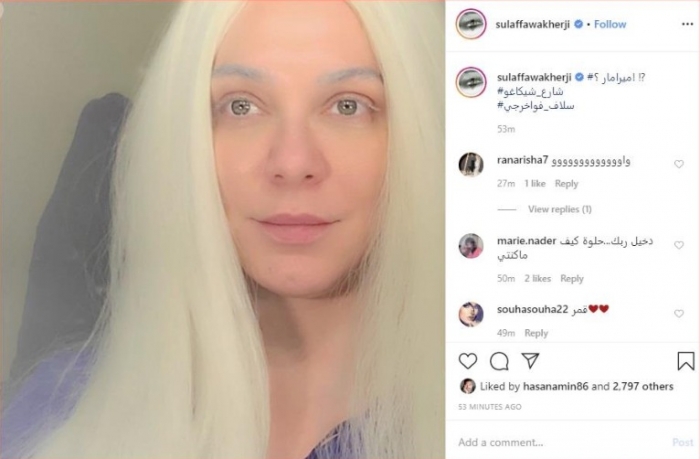Like the post with heart icon
This screenshot has width=700, height=459.
(x=468, y=361)
